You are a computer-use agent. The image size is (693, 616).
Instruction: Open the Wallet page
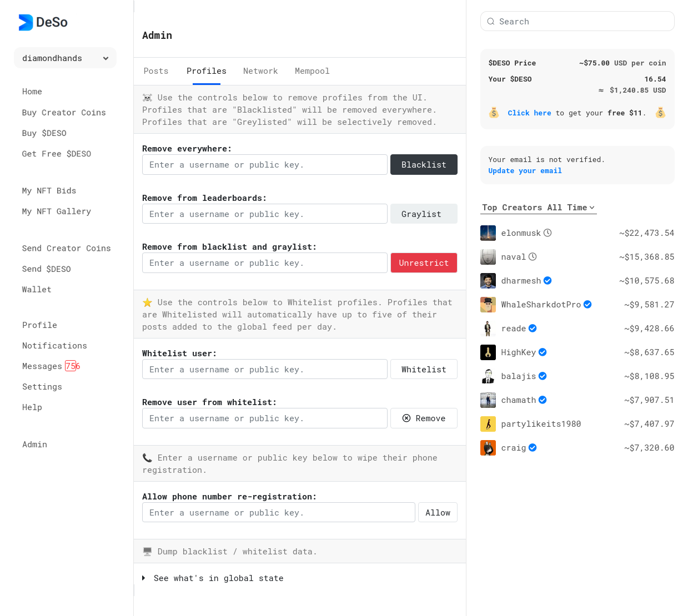[37, 290]
